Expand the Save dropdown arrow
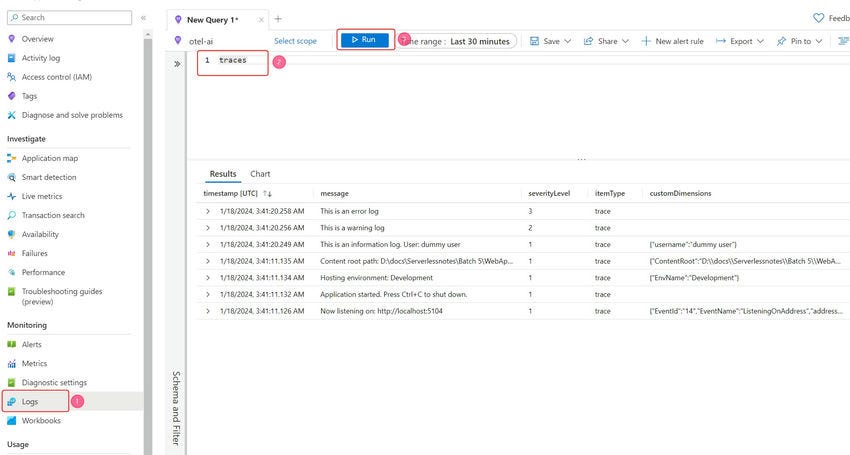850x455 pixels. tap(568, 41)
